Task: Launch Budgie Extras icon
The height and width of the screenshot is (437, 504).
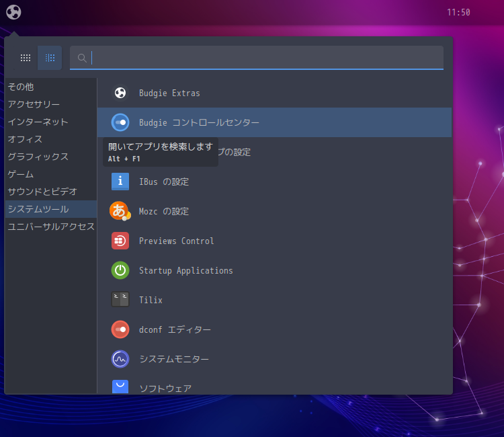Action: tap(120, 93)
